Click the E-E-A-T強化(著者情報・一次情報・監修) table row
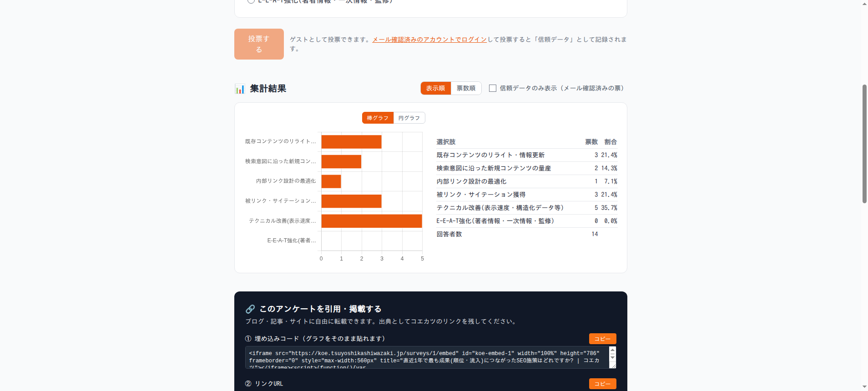 tap(527, 221)
